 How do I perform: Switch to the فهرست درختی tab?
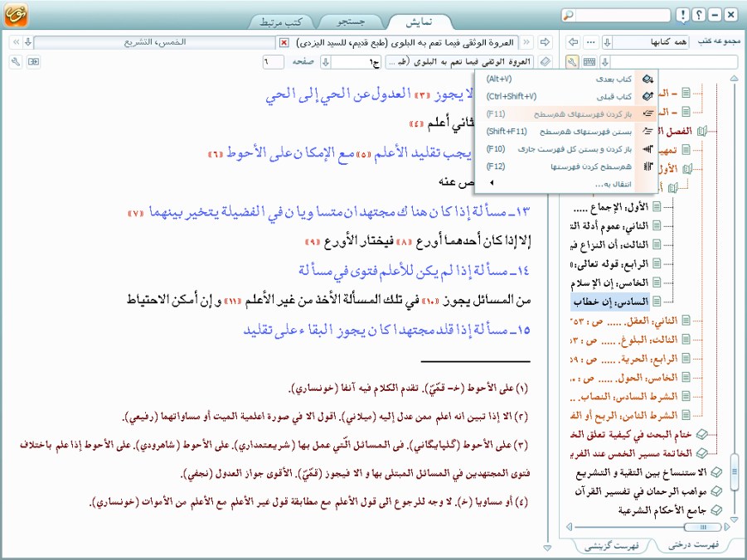pos(693,545)
